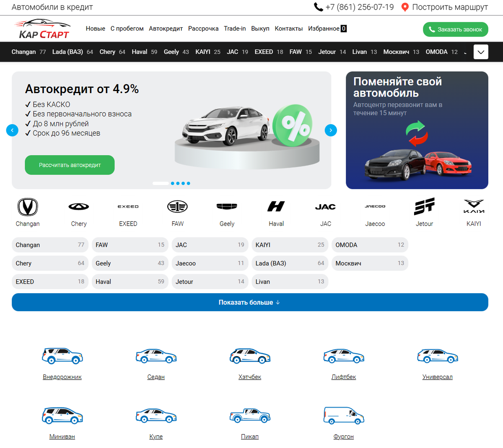Open Избранное favorites in the menu
The image size is (503, 448).
click(x=327, y=29)
